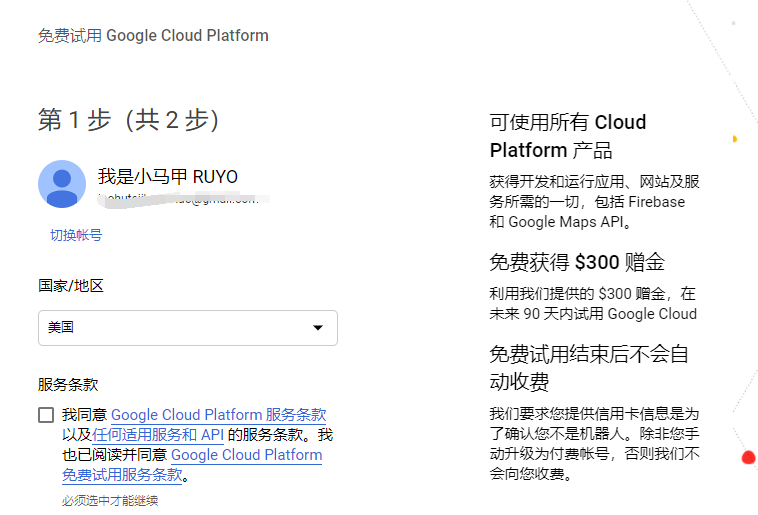758x515 pixels.
Task: Click heading 可使用所有 Cloud Platform 产品
Action: 568,136
